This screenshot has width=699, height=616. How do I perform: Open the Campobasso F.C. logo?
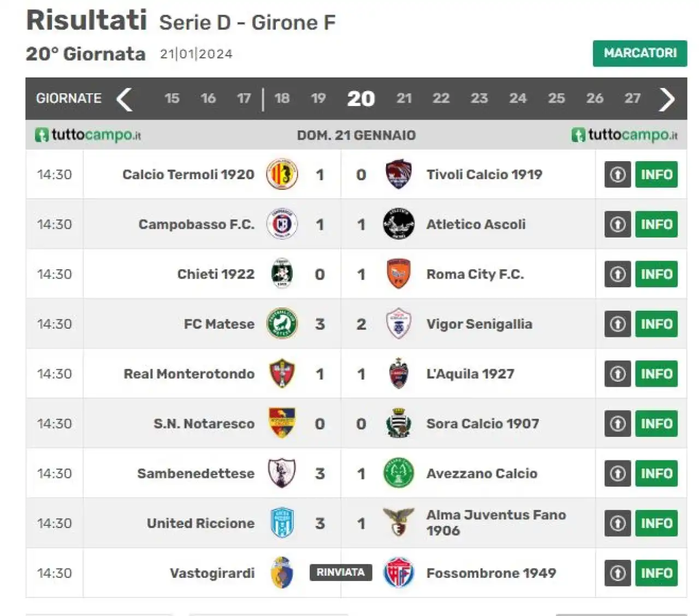282,224
